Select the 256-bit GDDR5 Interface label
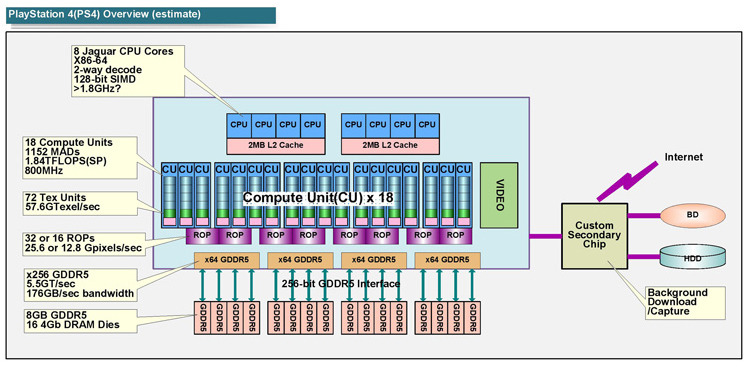 click(341, 284)
